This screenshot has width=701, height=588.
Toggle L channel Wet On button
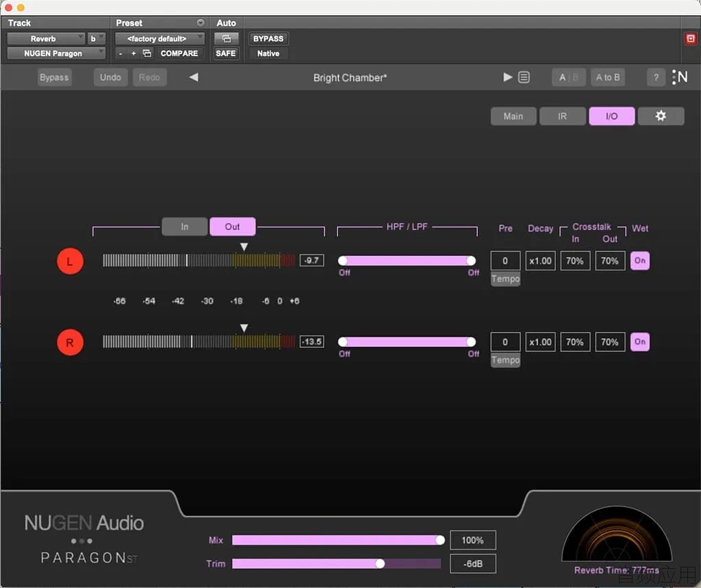[640, 261]
